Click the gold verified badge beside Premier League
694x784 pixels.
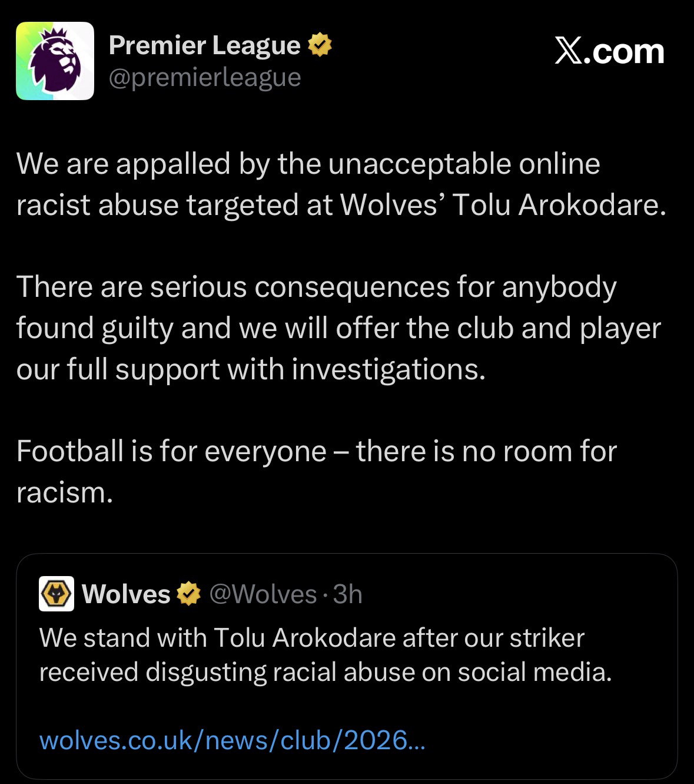pyautogui.click(x=320, y=45)
